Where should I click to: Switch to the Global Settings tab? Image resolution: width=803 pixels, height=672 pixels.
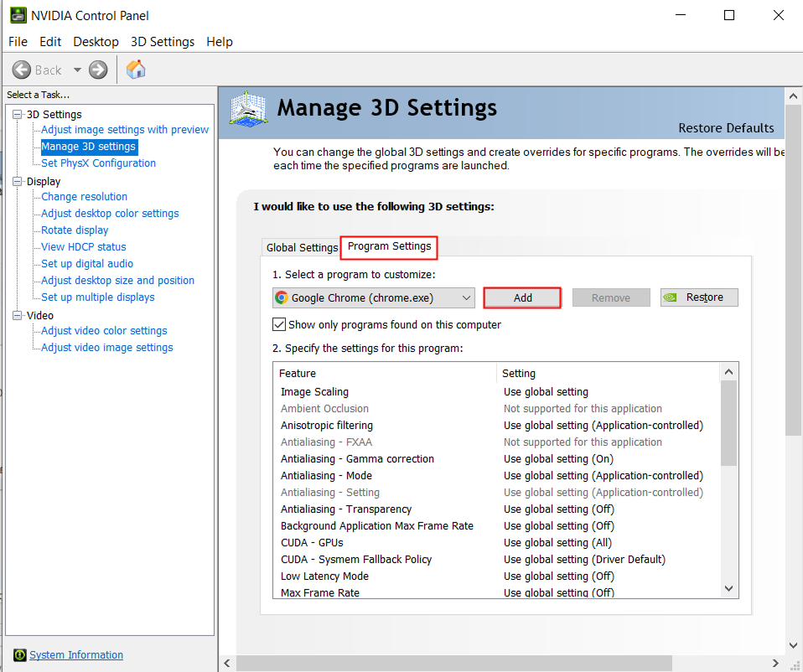(301, 247)
